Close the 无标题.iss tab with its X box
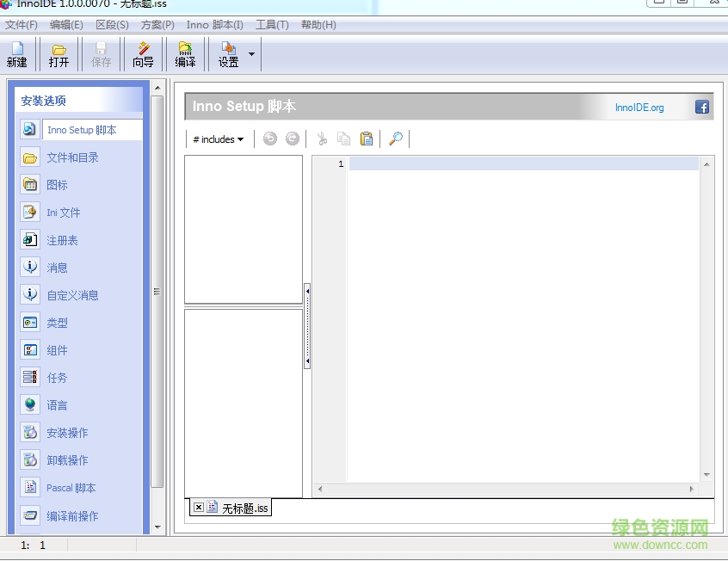Screen dimensions: 728x561 199,508
